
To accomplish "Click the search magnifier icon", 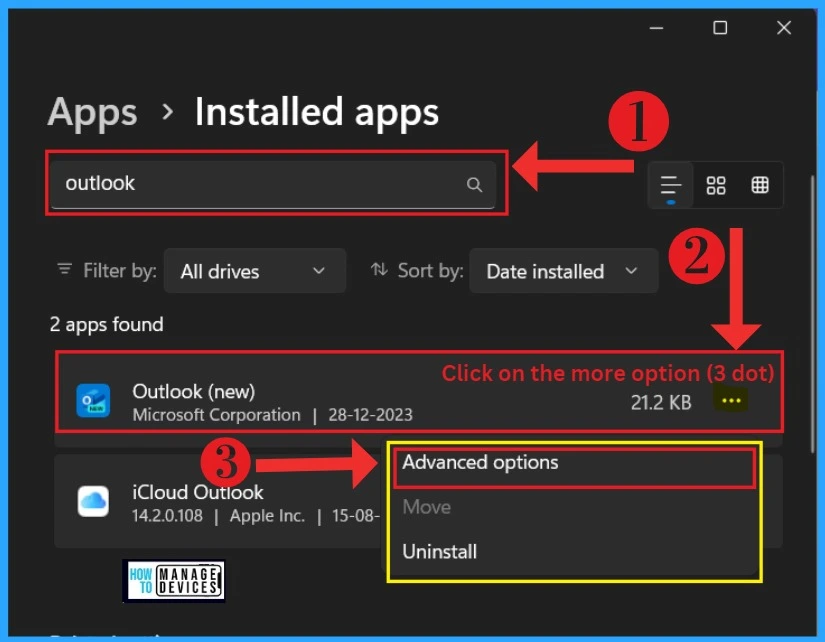I will click(474, 185).
